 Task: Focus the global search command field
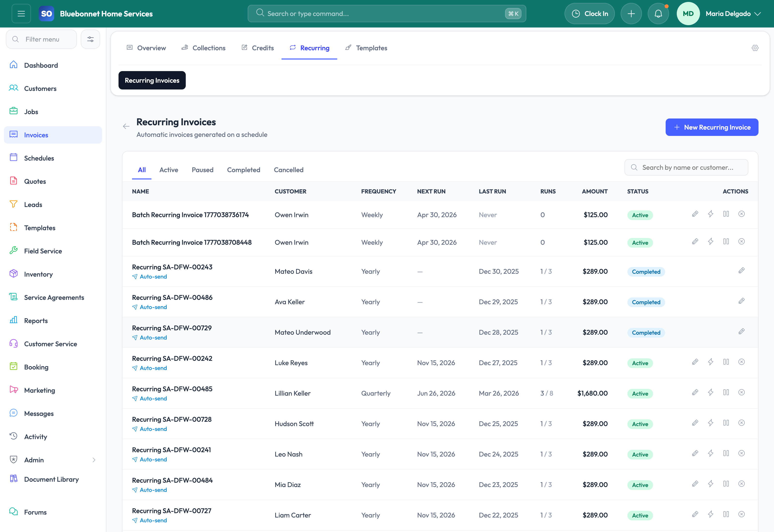(x=387, y=14)
